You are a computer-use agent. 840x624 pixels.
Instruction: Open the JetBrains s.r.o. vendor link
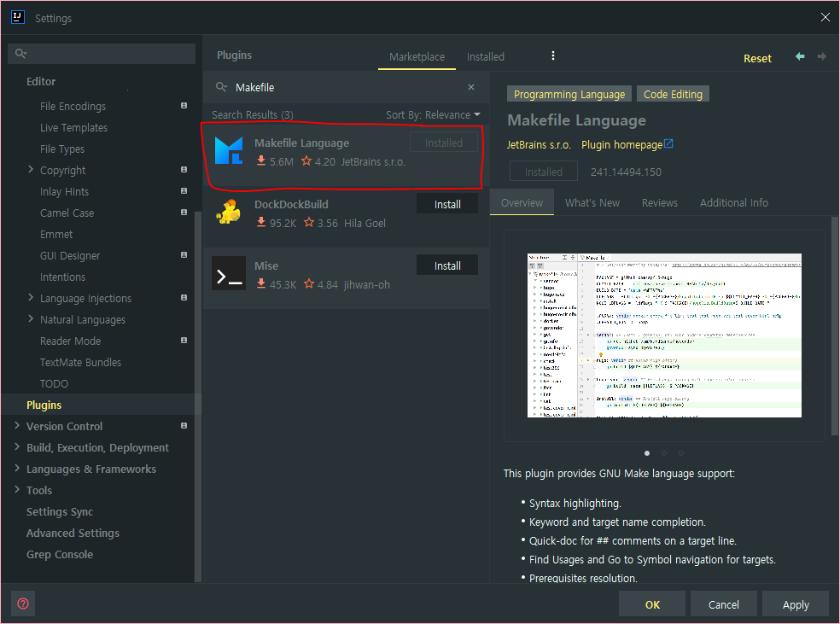(539, 144)
